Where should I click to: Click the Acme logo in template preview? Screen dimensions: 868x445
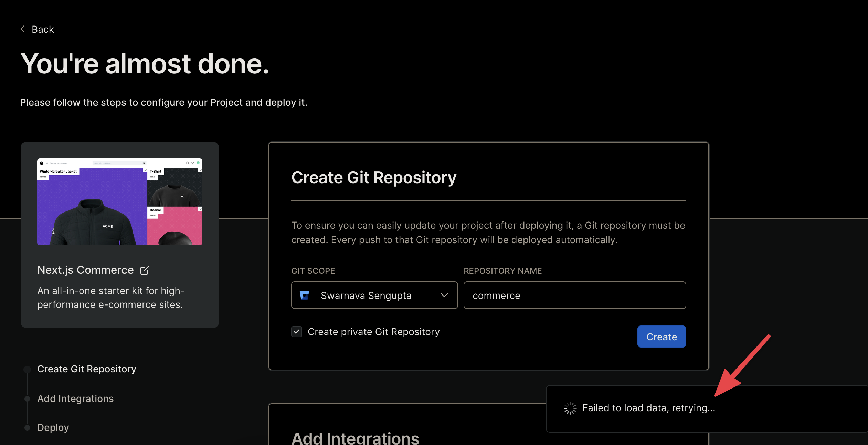click(x=42, y=163)
